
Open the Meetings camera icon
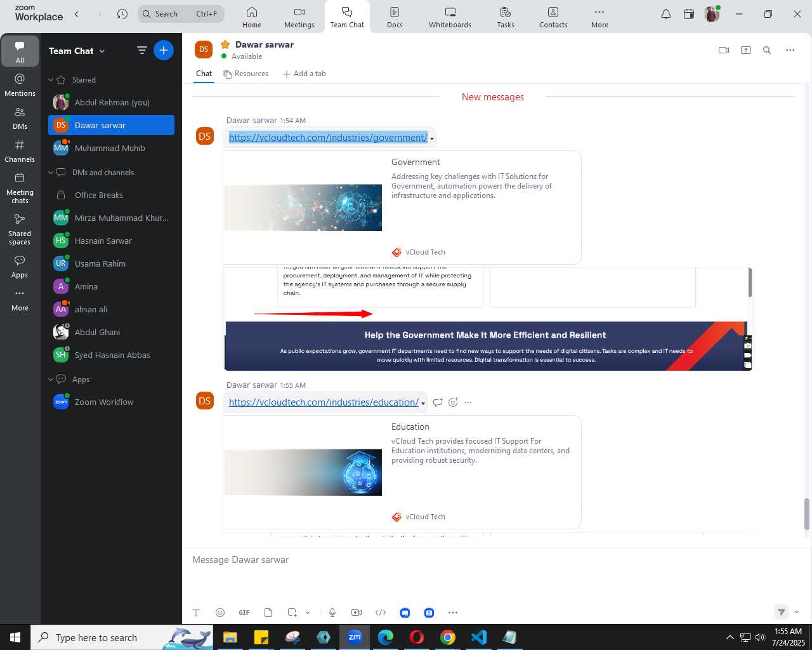[299, 12]
